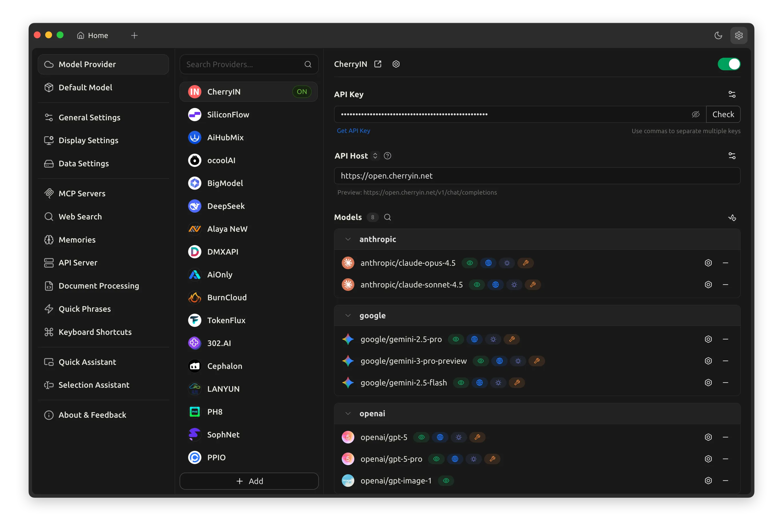Click the API Host help question icon
Image resolution: width=783 pixels, height=532 pixels.
click(387, 156)
